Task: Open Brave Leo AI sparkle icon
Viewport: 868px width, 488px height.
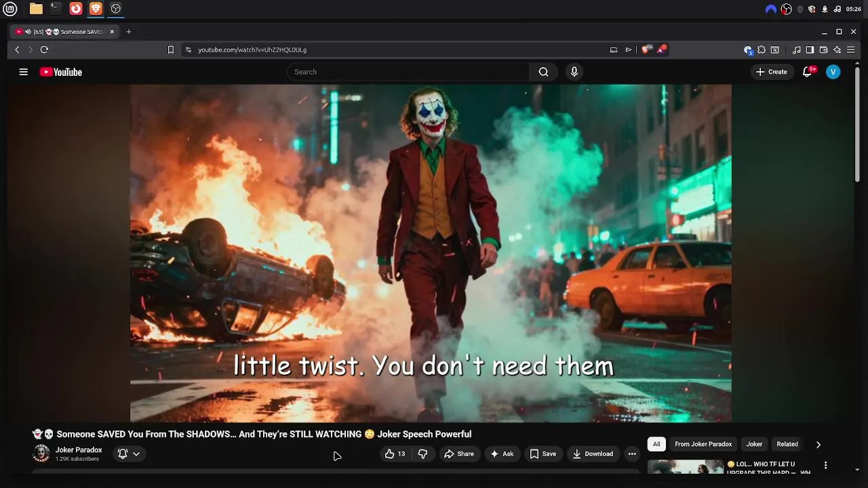Action: pyautogui.click(x=837, y=49)
